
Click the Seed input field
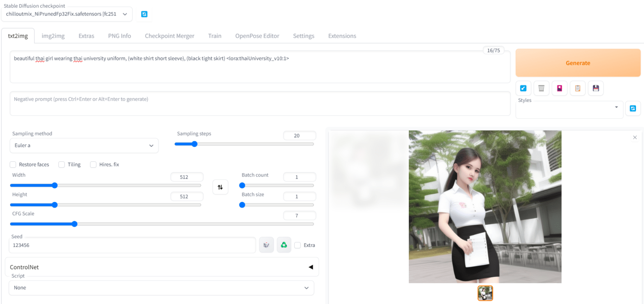[x=133, y=245]
